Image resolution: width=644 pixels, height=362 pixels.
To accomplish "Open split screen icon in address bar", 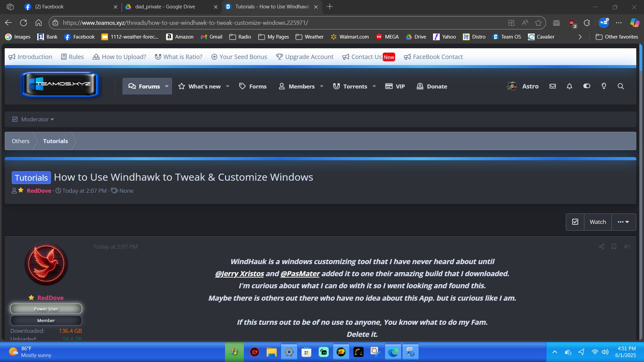I will 512,23.
